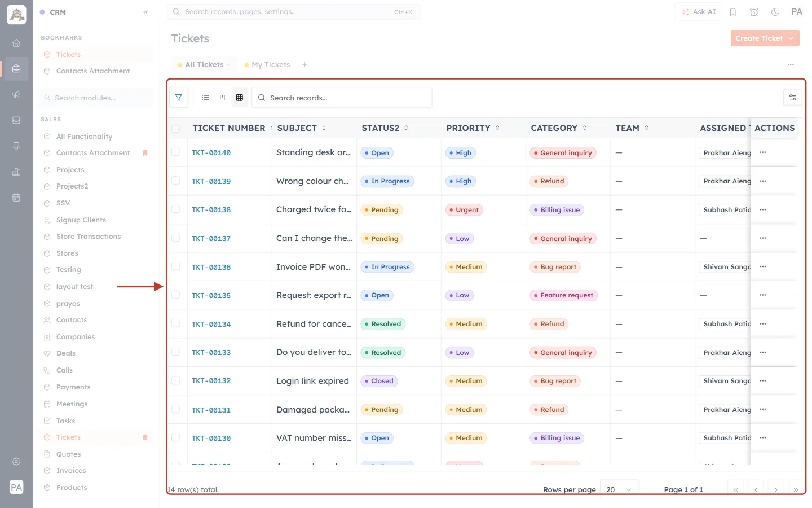Toggle dark mode moon icon
This screenshot has height=508, width=812.
pyautogui.click(x=775, y=12)
